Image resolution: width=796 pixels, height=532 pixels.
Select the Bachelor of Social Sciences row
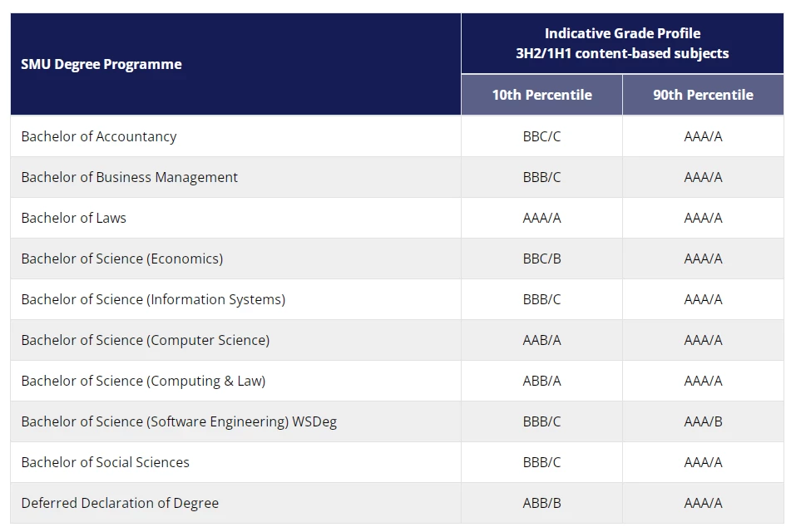pyautogui.click(x=397, y=462)
